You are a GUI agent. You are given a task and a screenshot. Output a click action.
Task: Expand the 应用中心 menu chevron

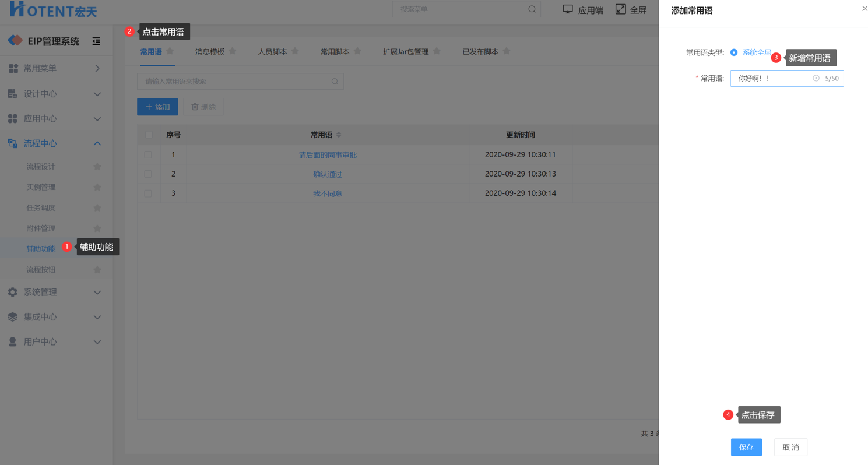pos(97,119)
